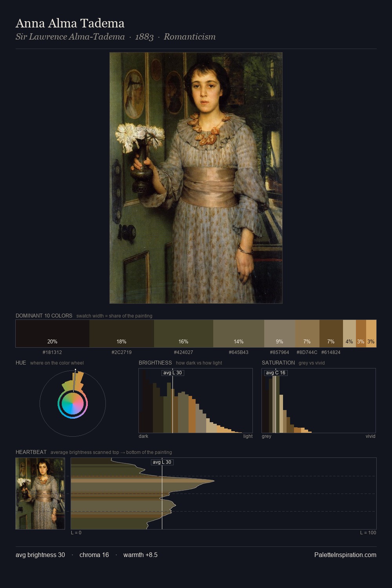The image size is (392, 588).
Task: Click the title 'Anna Alma Tadema'
Action: point(70,23)
